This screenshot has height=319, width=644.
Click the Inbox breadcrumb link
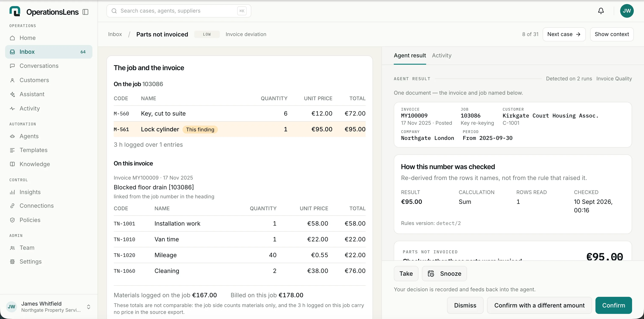coord(115,34)
